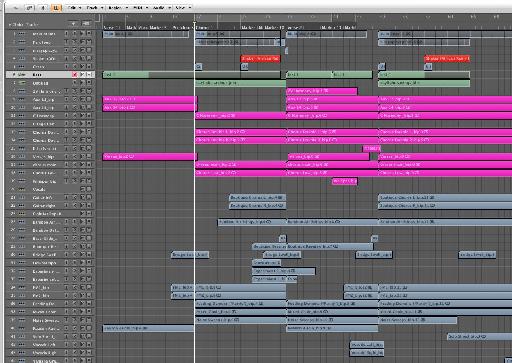Click the orange highlighted Hierarchy toolbar button

(x=56, y=8)
